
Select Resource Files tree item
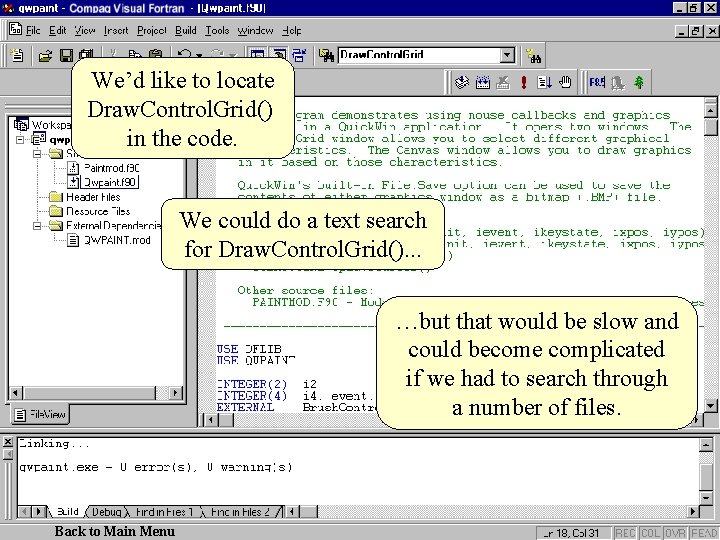(x=98, y=211)
